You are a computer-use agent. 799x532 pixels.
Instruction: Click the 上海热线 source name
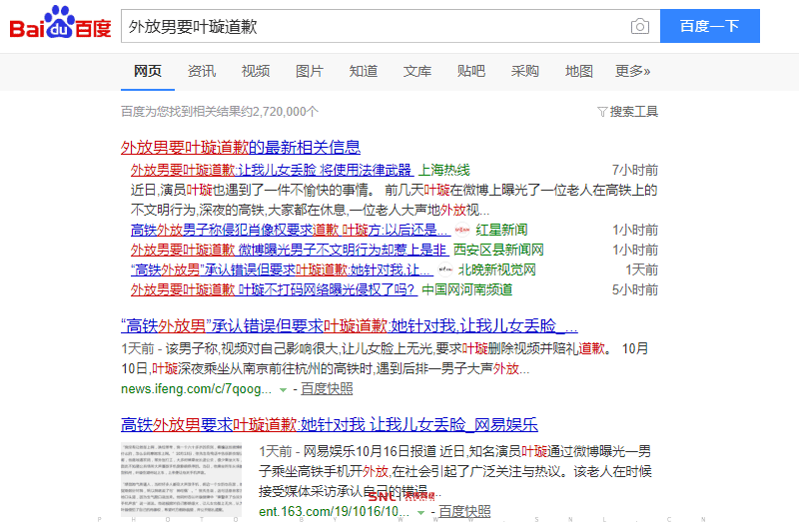(x=443, y=170)
